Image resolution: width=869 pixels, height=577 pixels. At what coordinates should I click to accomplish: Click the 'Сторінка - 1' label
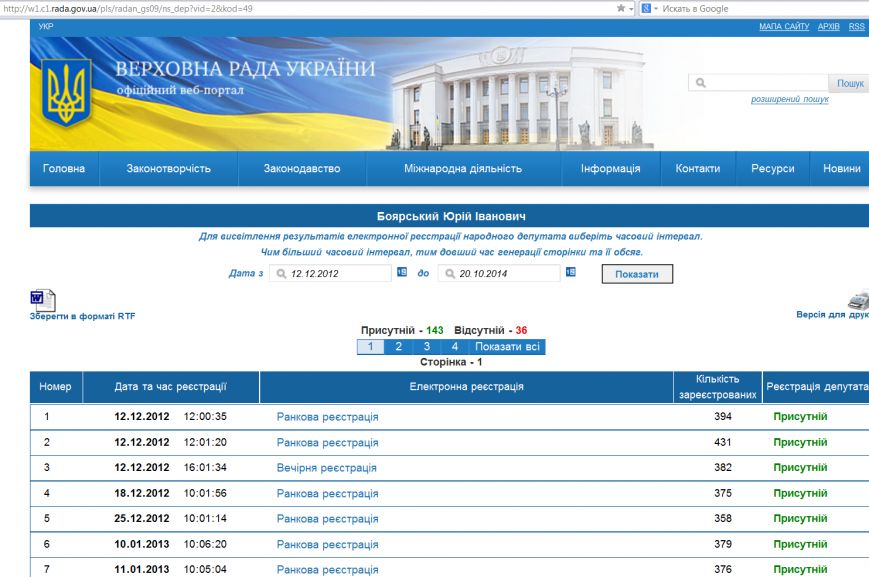click(451, 362)
